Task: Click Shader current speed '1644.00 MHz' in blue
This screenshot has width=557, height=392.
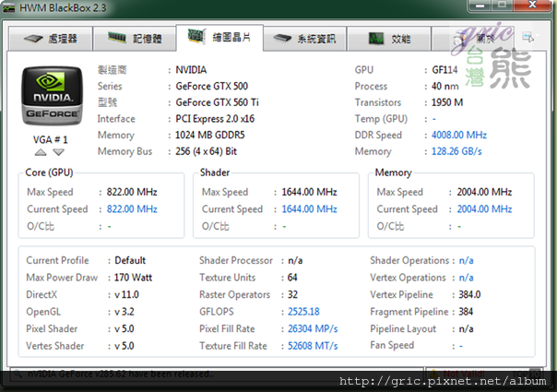Action: 309,209
